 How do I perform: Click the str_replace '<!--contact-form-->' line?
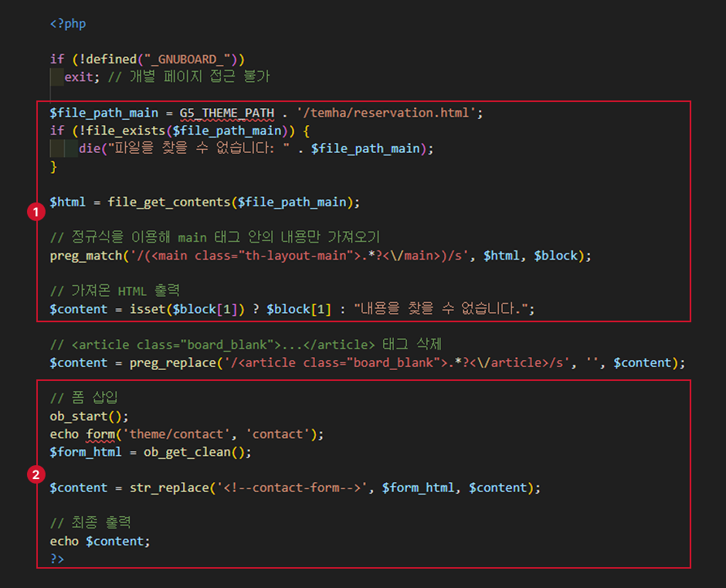[x=295, y=488]
